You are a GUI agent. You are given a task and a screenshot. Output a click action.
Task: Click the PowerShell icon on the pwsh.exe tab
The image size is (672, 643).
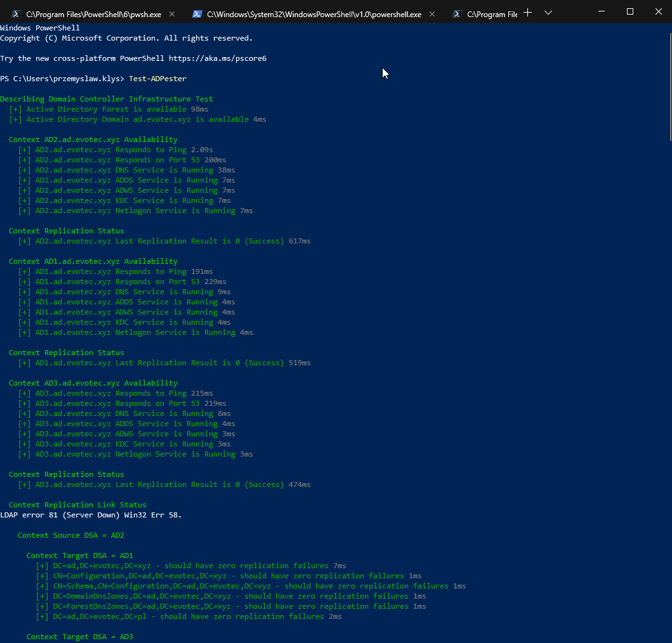pyautogui.click(x=15, y=13)
